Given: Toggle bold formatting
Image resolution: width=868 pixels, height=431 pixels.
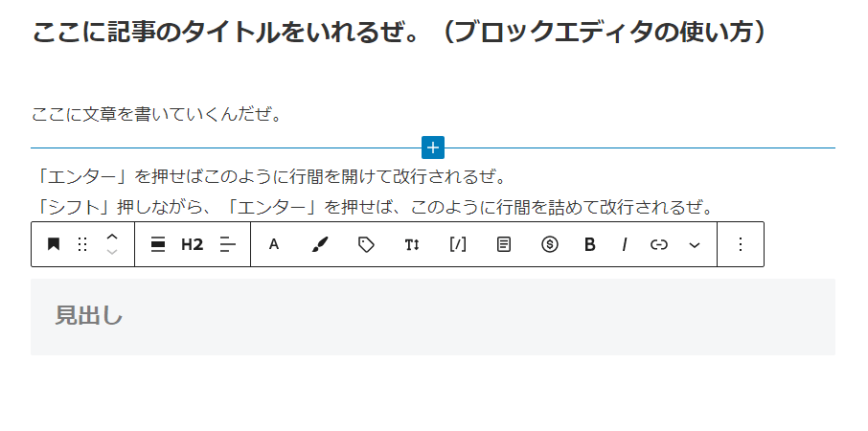Looking at the screenshot, I should point(589,244).
